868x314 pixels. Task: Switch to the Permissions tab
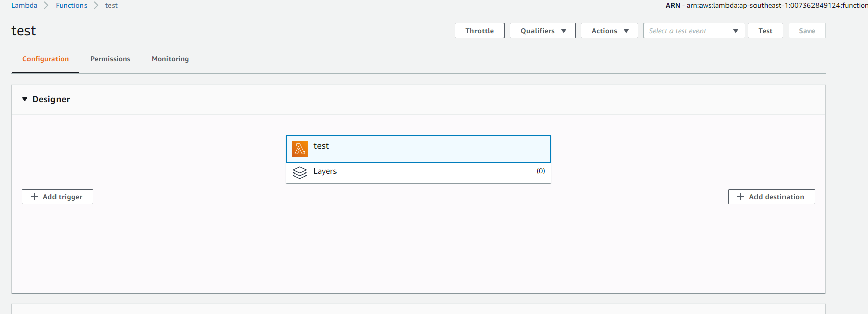[x=110, y=59]
